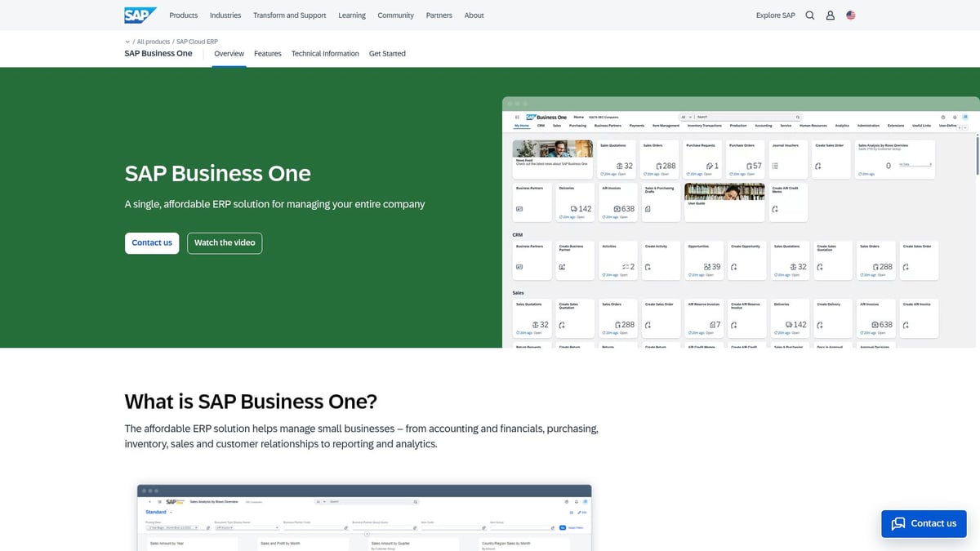
Task: Select the US flag country selector
Action: point(851,15)
